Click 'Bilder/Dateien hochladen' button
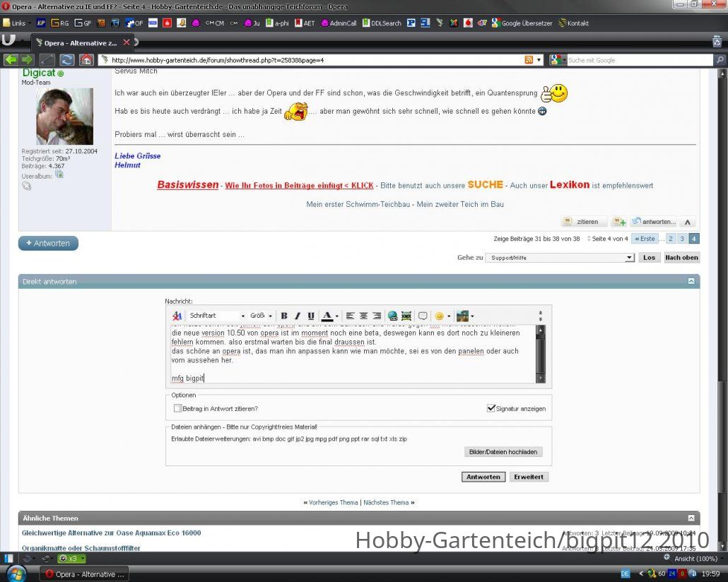This screenshot has height=582, width=728. point(503,451)
